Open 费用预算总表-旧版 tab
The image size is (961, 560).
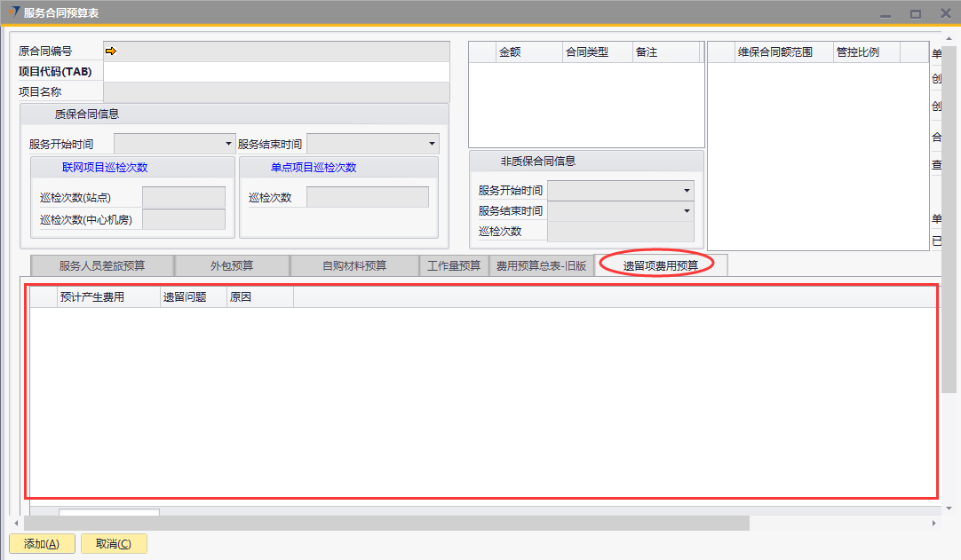[x=541, y=265]
